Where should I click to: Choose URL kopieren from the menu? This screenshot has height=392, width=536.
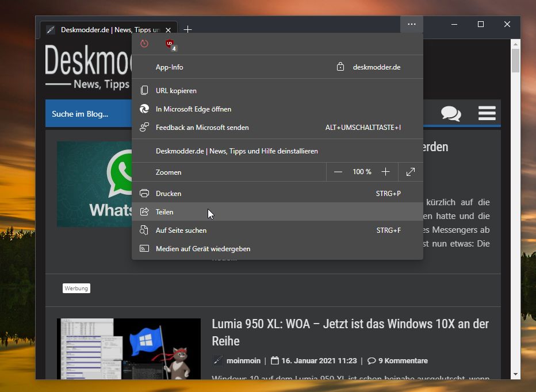pos(277,91)
